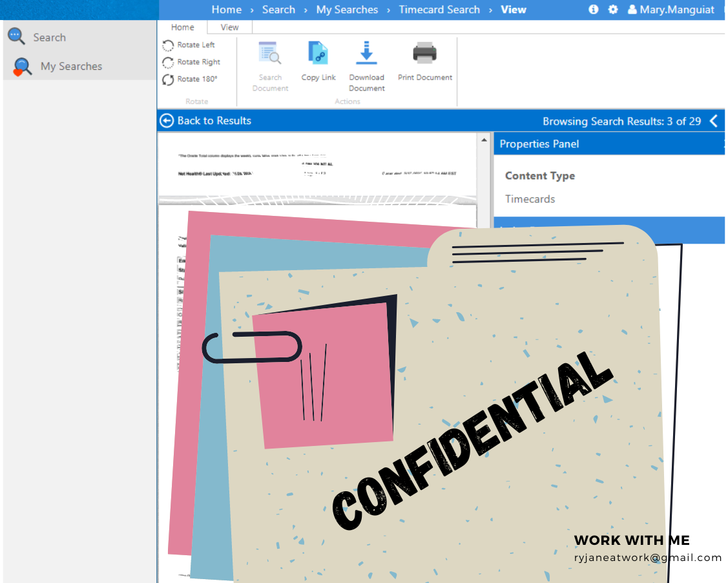The width and height of the screenshot is (728, 583).
Task: Click the Search magnifier icon in sidebar
Action: (x=16, y=36)
